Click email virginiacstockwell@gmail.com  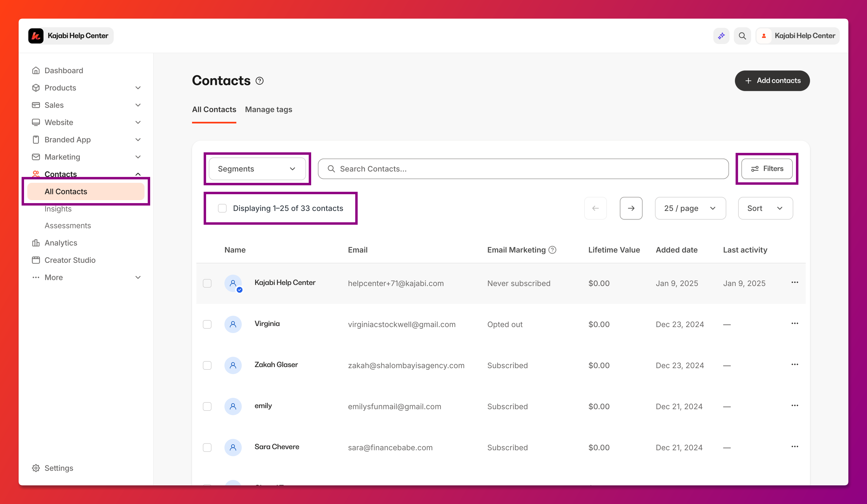pyautogui.click(x=402, y=324)
